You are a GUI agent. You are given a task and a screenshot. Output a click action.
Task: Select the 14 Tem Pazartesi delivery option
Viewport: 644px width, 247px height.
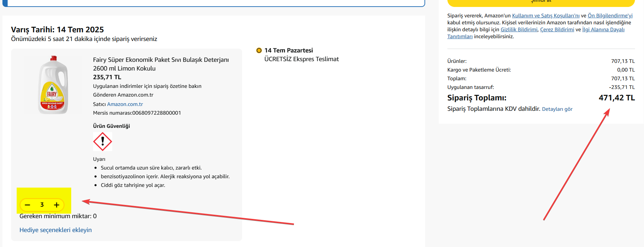tap(259, 50)
